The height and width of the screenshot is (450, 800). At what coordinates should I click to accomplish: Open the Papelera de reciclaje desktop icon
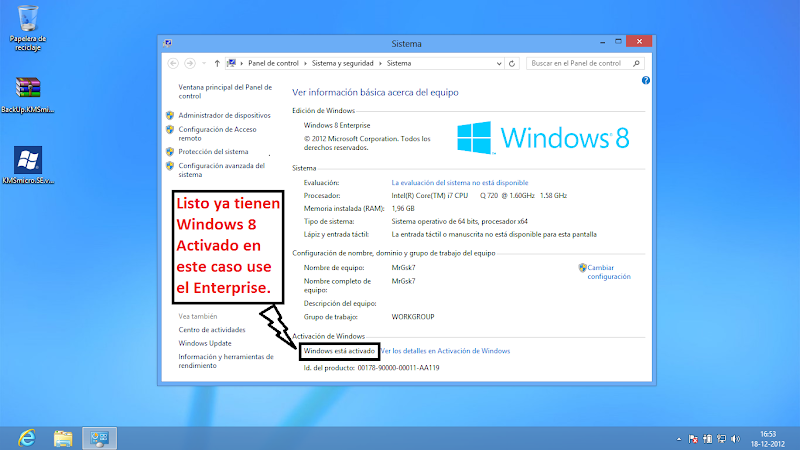coord(28,28)
